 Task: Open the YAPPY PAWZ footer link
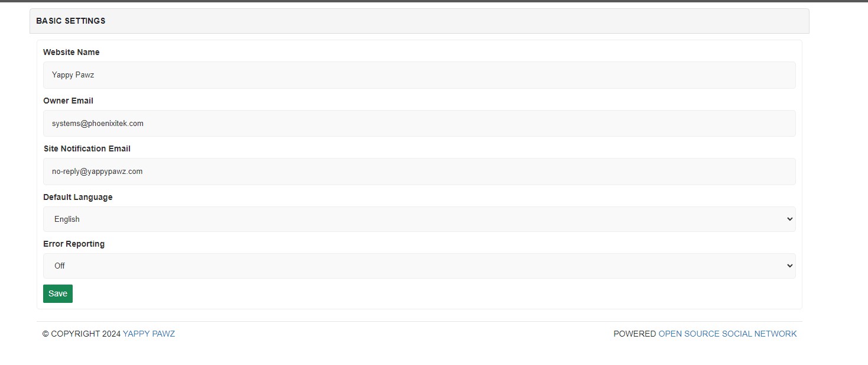coord(149,334)
